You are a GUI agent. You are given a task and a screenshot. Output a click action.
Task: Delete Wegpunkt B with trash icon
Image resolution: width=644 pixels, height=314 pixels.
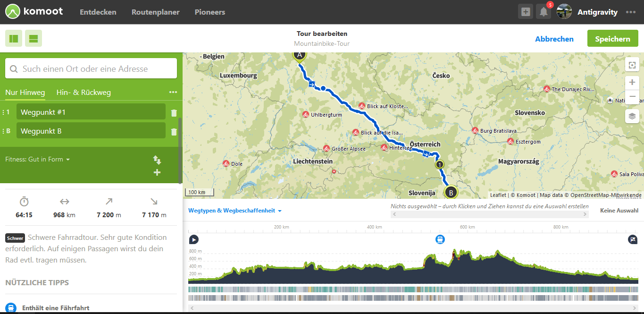pyautogui.click(x=174, y=132)
